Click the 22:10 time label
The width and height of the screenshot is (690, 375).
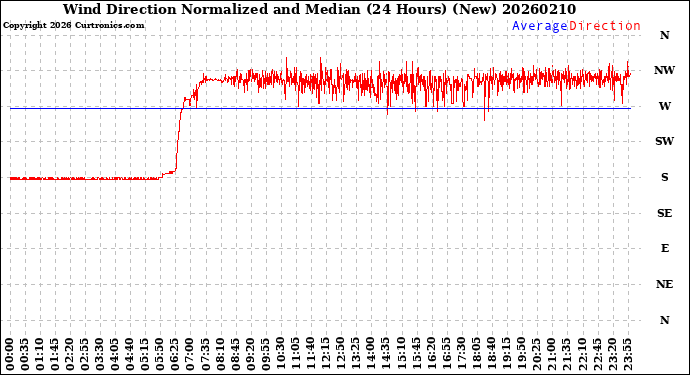582,355
